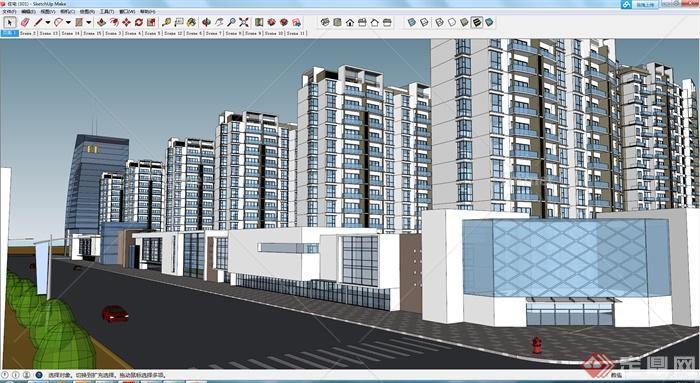Switch to the Scene 11 tab
The height and width of the screenshot is (383, 700).
296,33
